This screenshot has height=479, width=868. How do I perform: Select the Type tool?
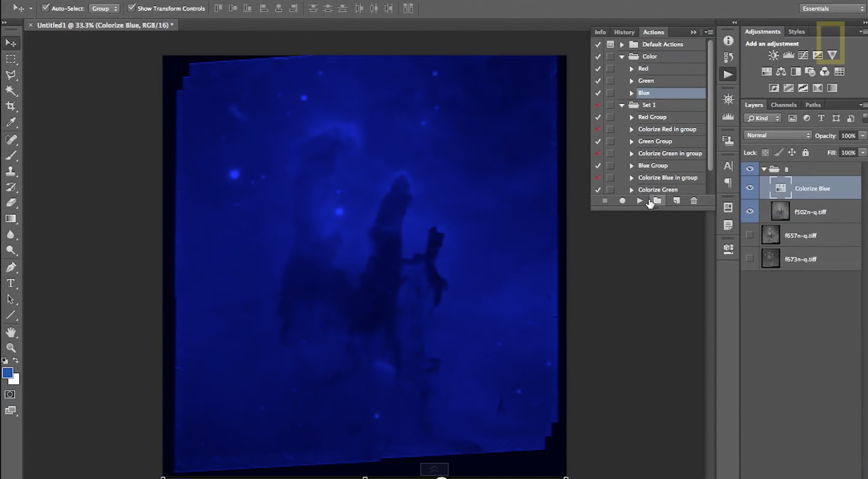coord(11,283)
